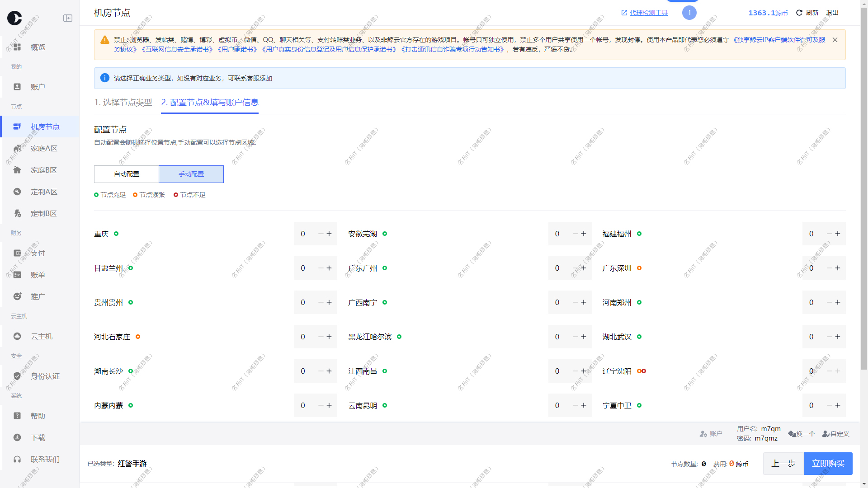
Task: Open the 代理检测工具 proxy detection tool
Action: [x=648, y=13]
